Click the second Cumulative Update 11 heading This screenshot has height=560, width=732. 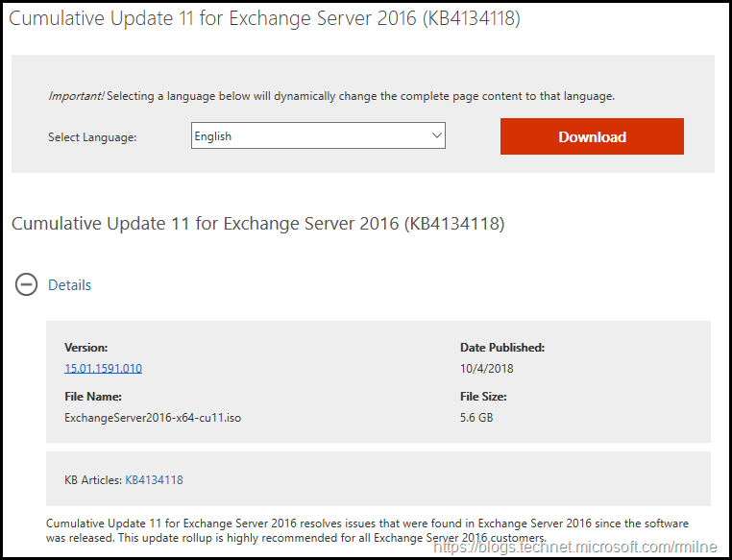(x=257, y=224)
